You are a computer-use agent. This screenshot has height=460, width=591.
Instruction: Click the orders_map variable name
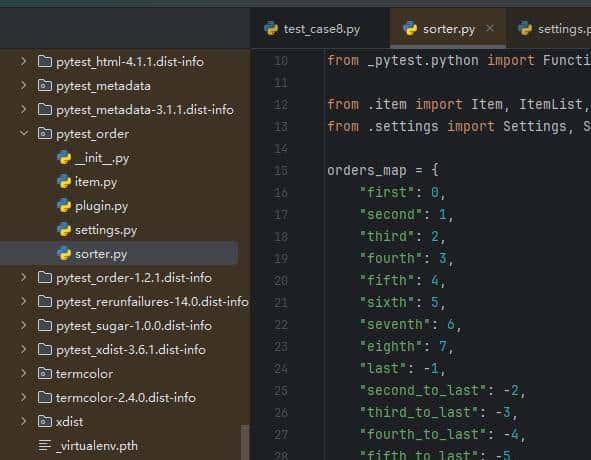[367, 170]
